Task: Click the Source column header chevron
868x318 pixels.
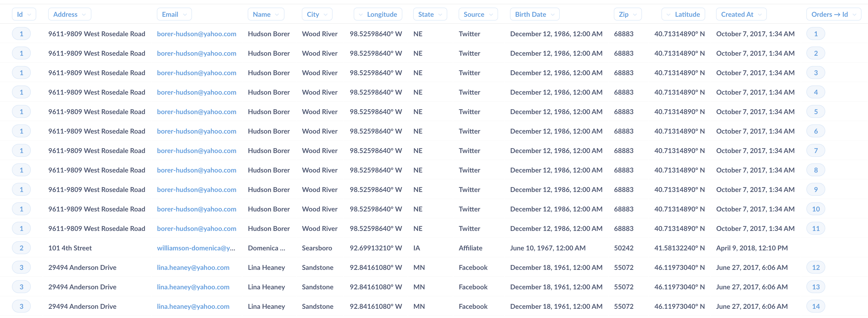Action: tap(491, 15)
